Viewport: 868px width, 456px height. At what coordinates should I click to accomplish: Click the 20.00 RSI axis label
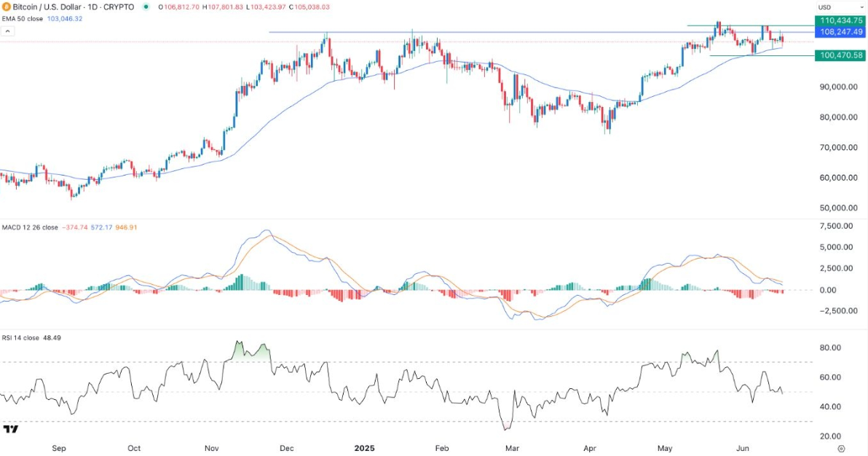point(832,436)
